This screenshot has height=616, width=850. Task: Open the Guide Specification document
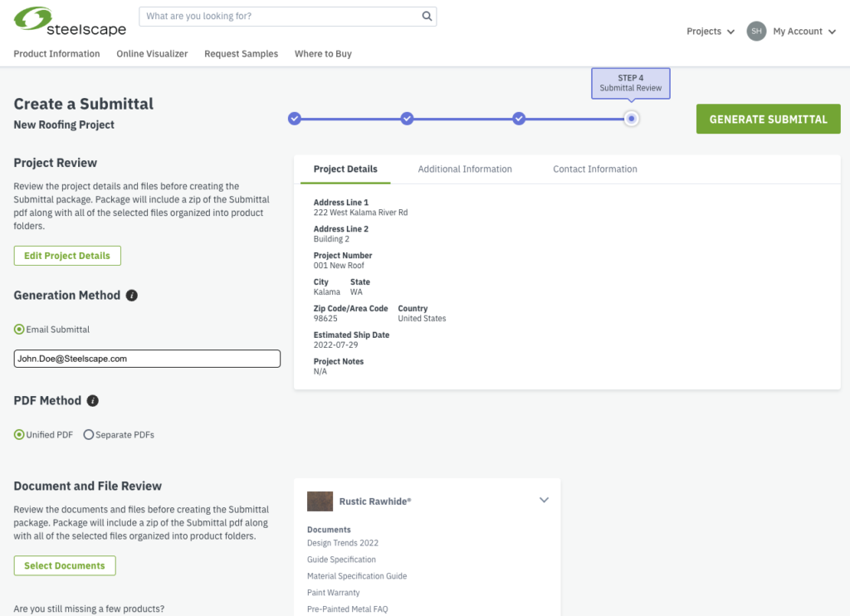(x=341, y=560)
